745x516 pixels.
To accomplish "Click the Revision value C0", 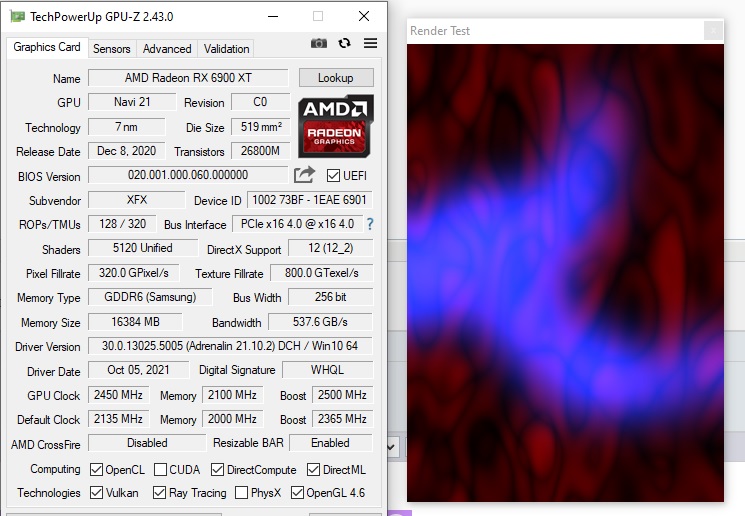I will pyautogui.click(x=260, y=102).
